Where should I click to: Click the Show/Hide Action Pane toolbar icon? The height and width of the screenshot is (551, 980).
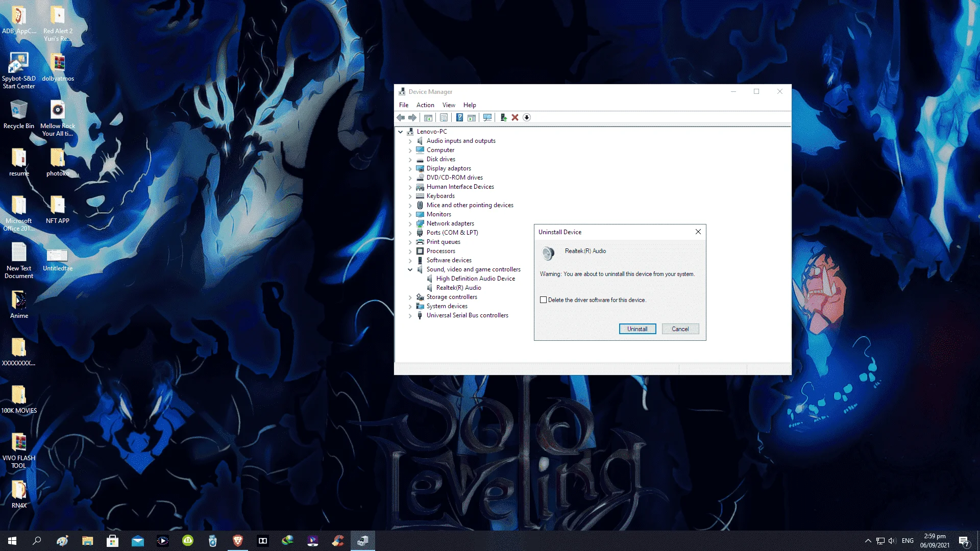click(x=472, y=118)
